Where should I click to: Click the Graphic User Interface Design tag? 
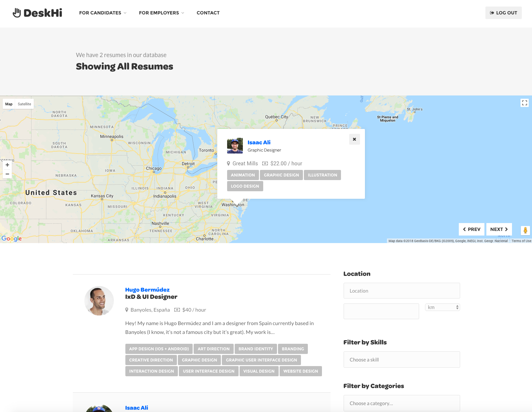pos(261,360)
